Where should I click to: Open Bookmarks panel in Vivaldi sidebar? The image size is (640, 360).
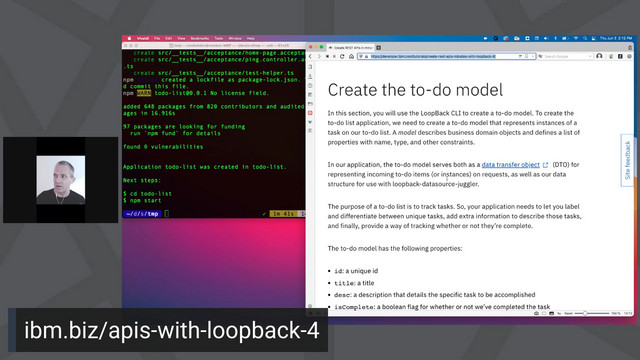[x=310, y=67]
